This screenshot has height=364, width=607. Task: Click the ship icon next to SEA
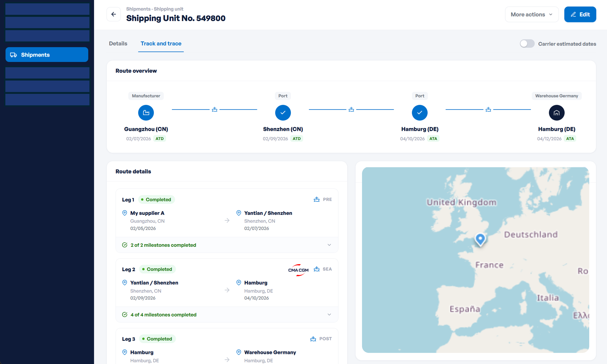click(x=317, y=269)
